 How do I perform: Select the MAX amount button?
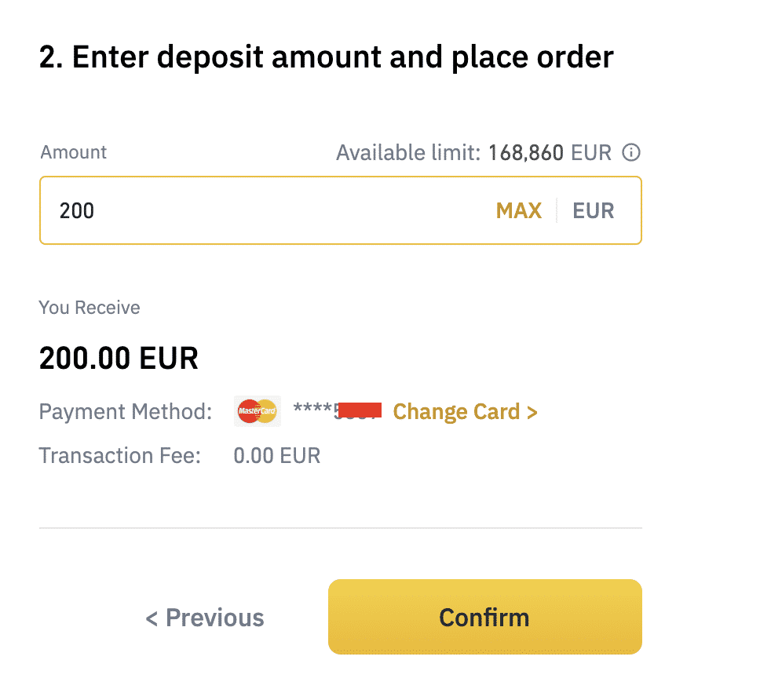pyautogui.click(x=519, y=211)
